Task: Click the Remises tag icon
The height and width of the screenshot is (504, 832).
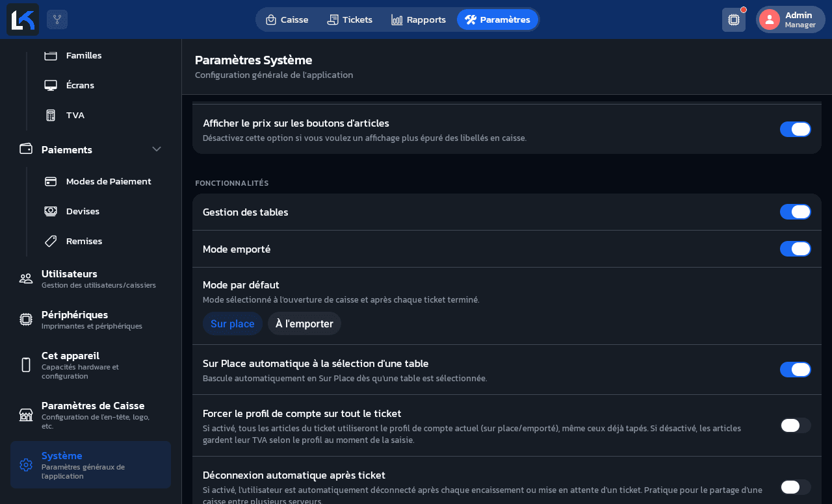Action: pyautogui.click(x=51, y=241)
